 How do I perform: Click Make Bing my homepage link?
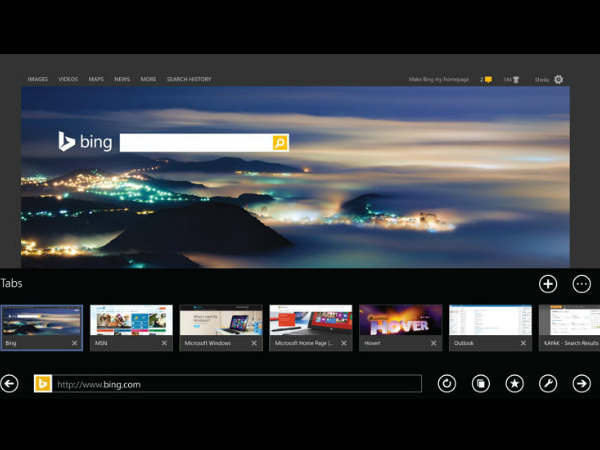click(x=439, y=80)
